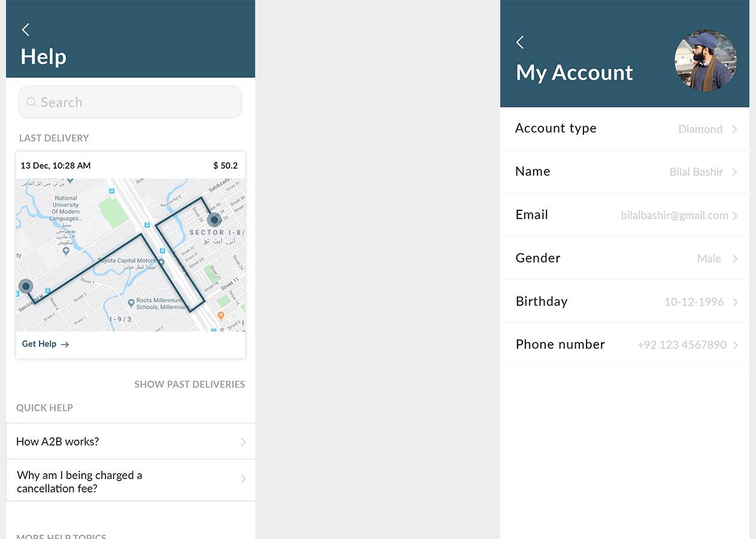Click the arrow next to Get Help
This screenshot has width=756, height=539.
point(65,344)
